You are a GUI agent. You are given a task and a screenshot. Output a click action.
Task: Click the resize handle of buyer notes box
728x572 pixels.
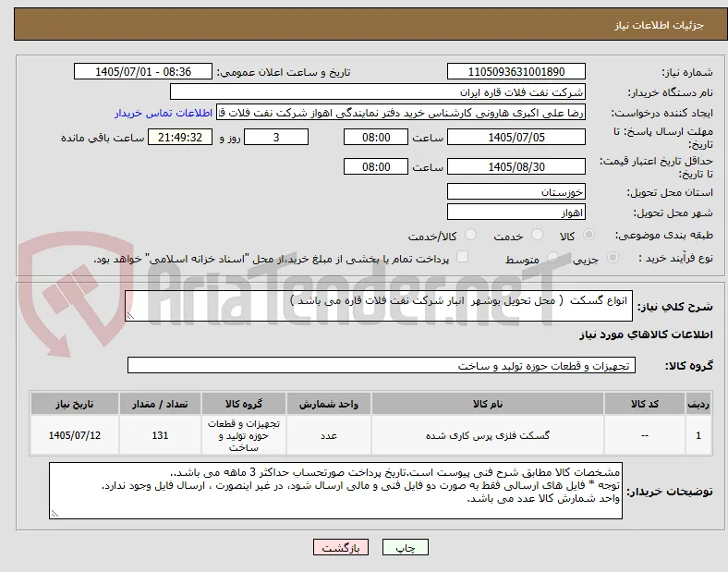pyautogui.click(x=55, y=514)
